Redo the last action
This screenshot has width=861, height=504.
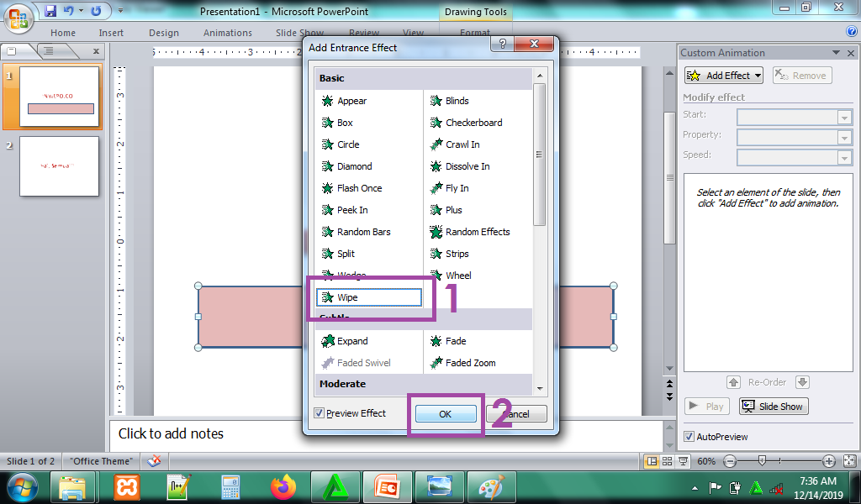96,10
